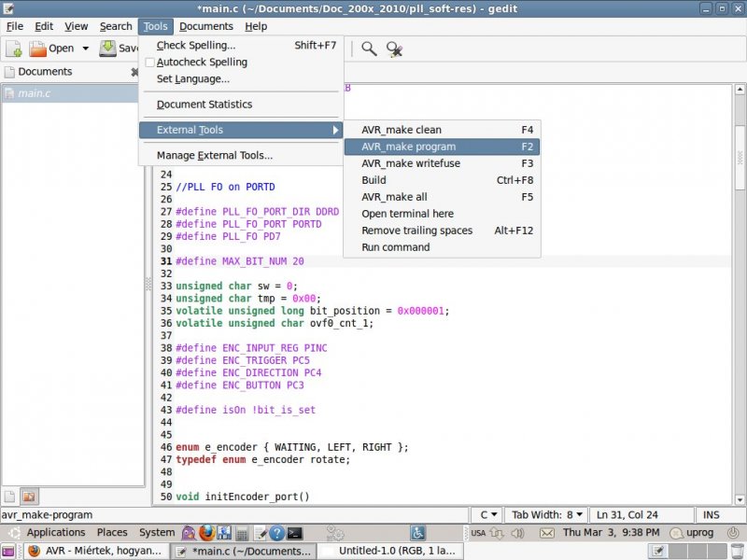Expand the External Tools submenu
This screenshot has width=747, height=560.
click(241, 130)
